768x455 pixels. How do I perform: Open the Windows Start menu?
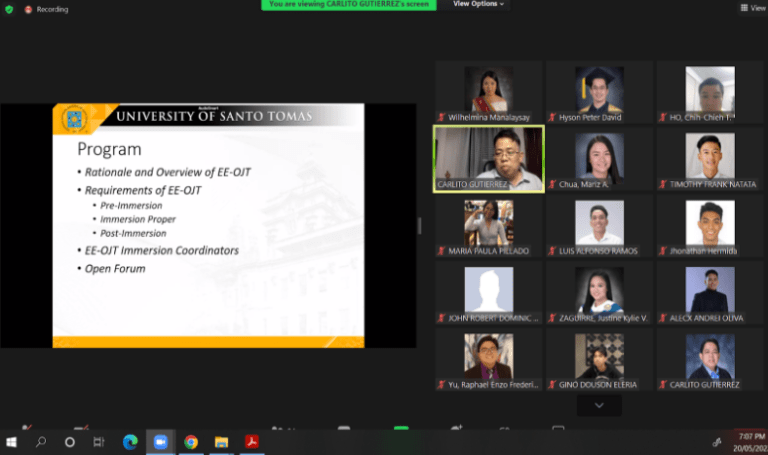click(x=11, y=442)
